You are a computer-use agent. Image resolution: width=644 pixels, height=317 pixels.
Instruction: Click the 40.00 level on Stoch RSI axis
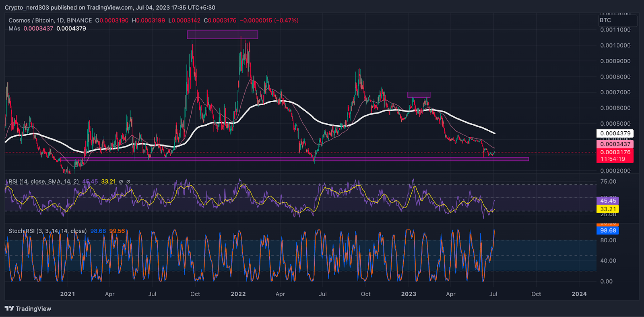(x=608, y=261)
